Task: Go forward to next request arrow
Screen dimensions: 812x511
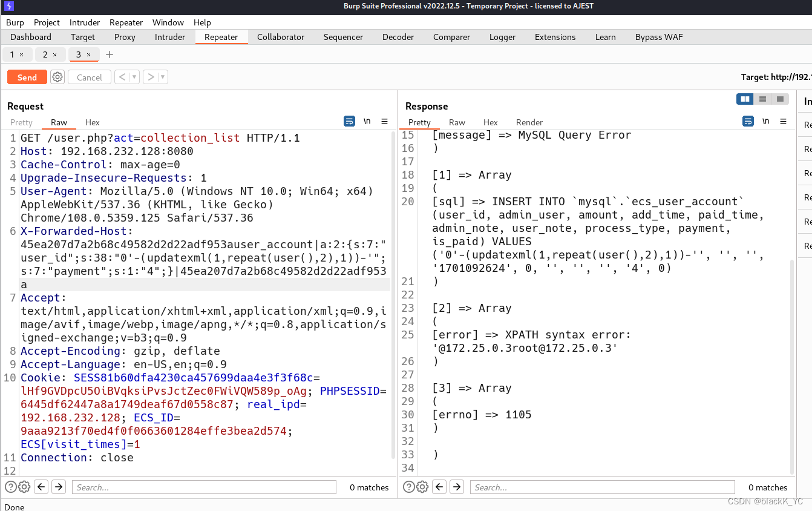Action: coord(151,77)
